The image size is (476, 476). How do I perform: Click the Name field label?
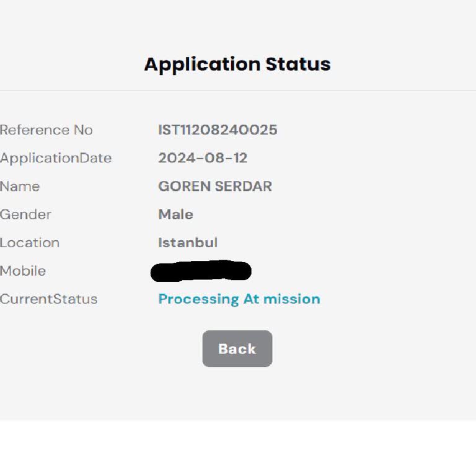coord(20,187)
